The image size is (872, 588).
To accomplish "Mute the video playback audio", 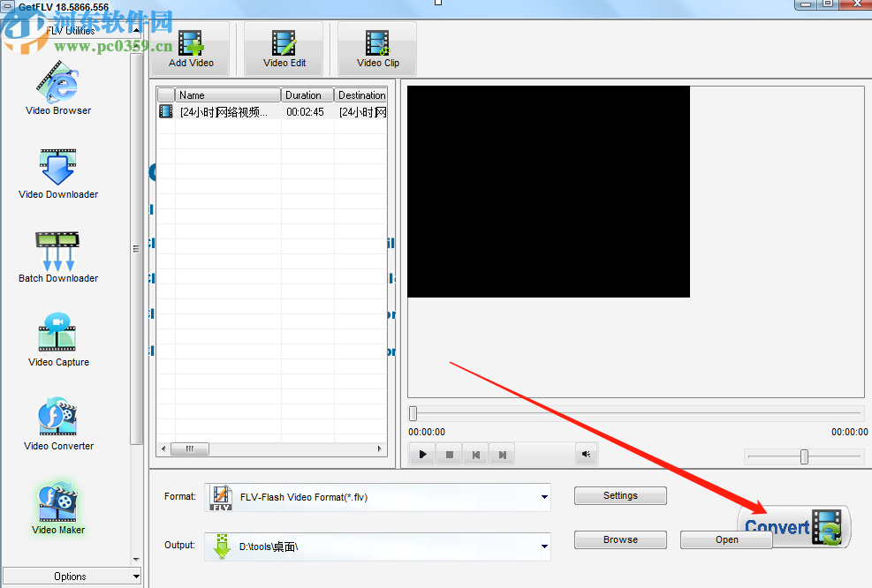I will 586,454.
